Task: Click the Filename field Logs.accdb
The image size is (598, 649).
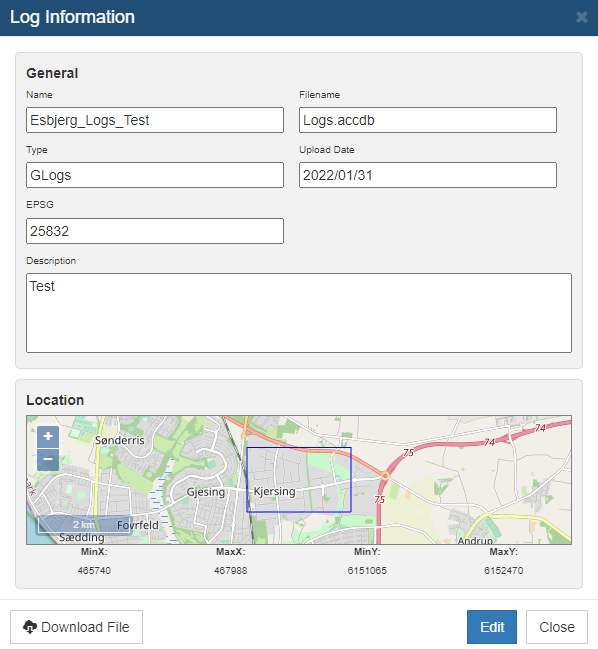Action: [x=428, y=120]
